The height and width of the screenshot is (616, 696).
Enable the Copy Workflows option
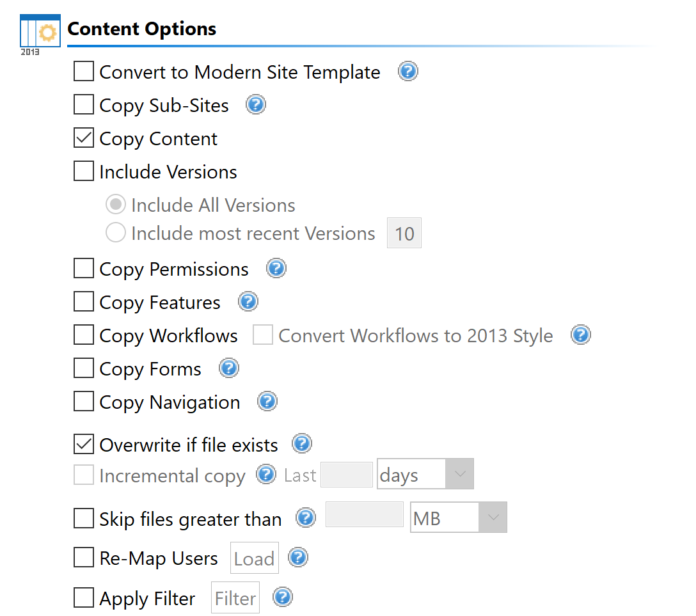click(x=83, y=335)
